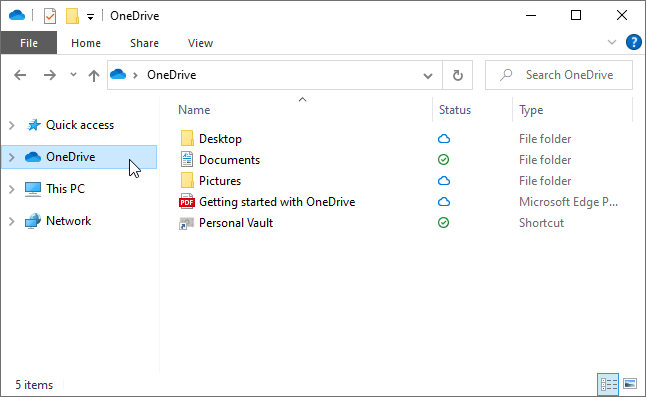646x397 pixels.
Task: Select Network in navigation pane
Action: tap(68, 221)
